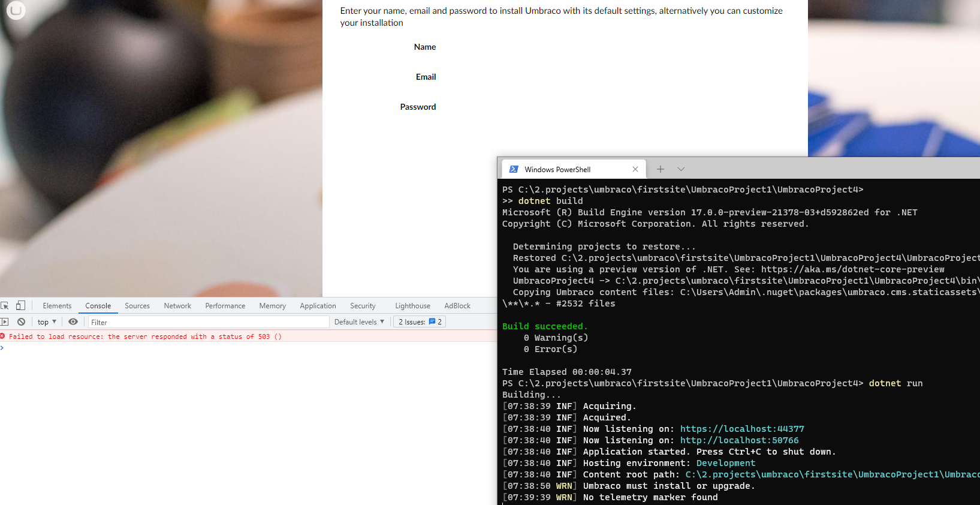
Task: Click the eye live expression icon
Action: [x=73, y=322]
